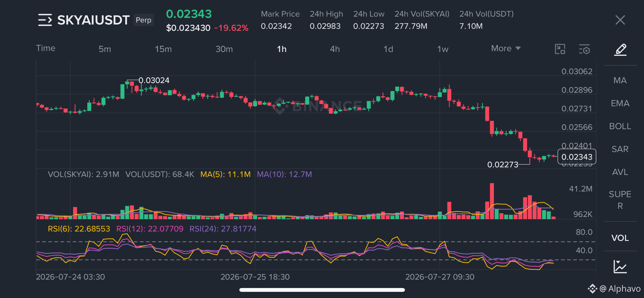Click the 0.02273 low price label
The width and height of the screenshot is (644, 298).
[x=503, y=164]
